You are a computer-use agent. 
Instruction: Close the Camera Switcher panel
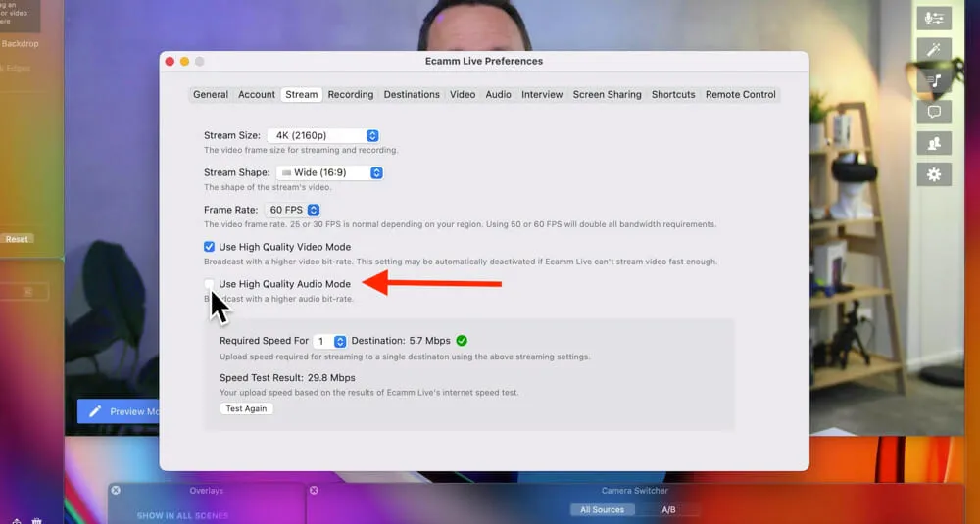[x=314, y=491]
